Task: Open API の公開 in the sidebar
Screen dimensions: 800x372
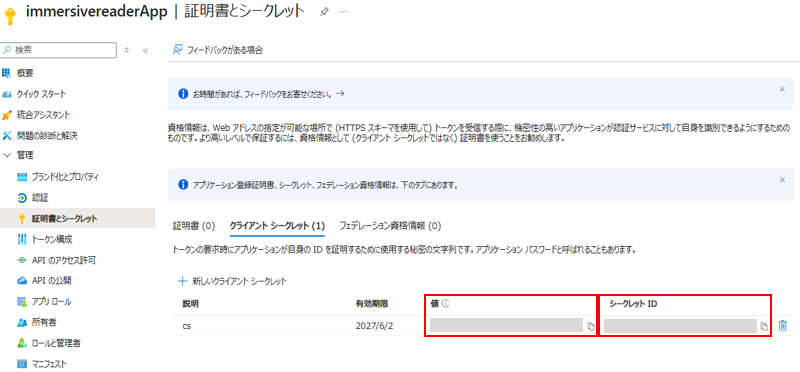Action: pyautogui.click(x=51, y=281)
